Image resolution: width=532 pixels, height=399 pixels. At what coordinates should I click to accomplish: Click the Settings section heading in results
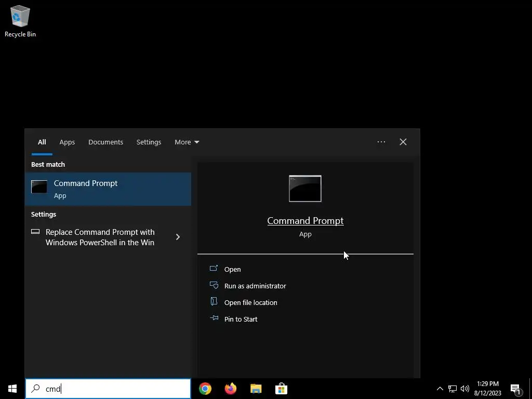44,215
